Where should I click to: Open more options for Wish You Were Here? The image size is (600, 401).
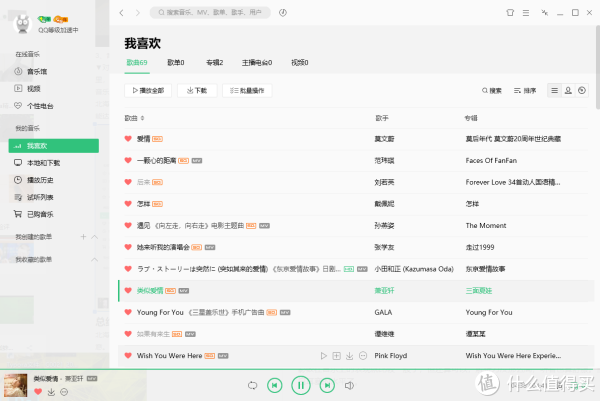pos(363,356)
